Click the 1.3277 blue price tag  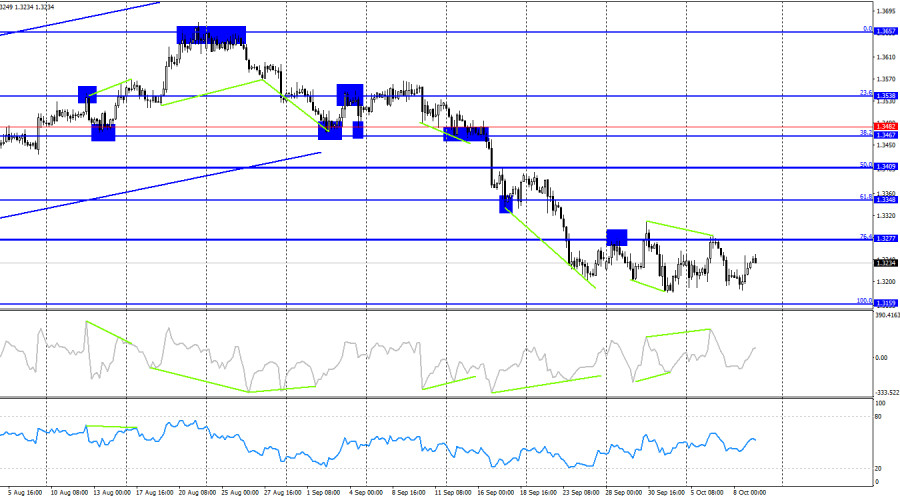pyautogui.click(x=886, y=238)
